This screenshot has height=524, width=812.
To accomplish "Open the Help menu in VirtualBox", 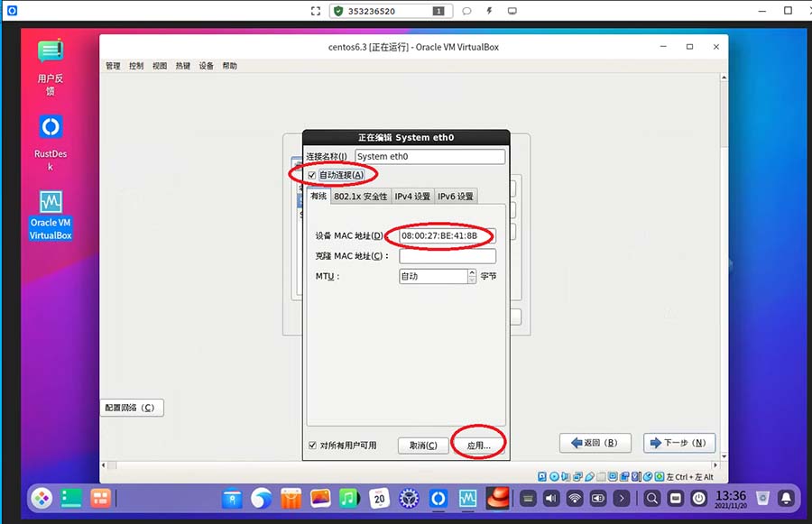I will tap(229, 66).
